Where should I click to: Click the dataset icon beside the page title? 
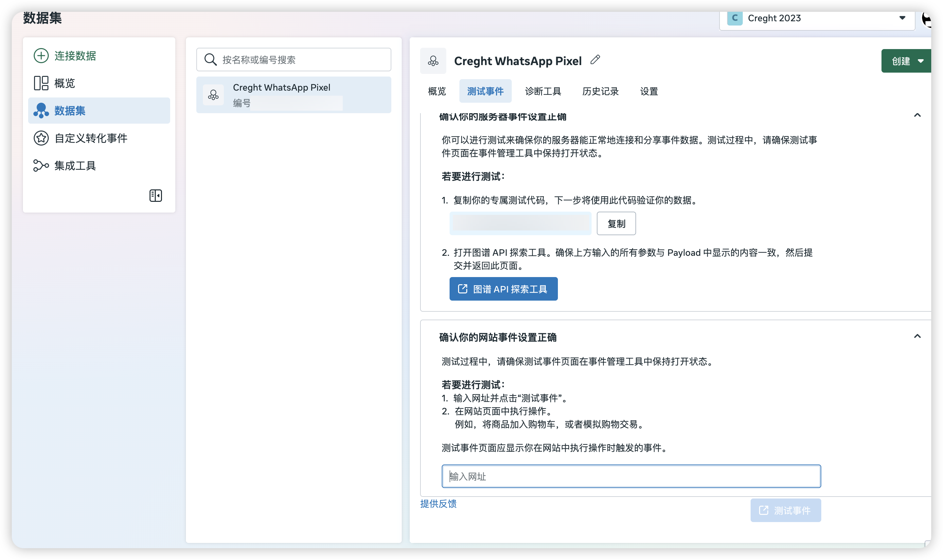[433, 61]
